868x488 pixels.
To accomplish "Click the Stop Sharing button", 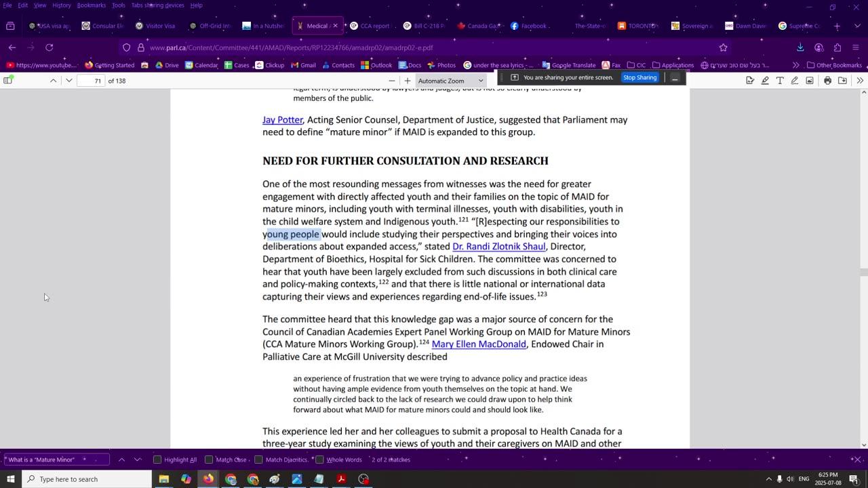I will [639, 77].
